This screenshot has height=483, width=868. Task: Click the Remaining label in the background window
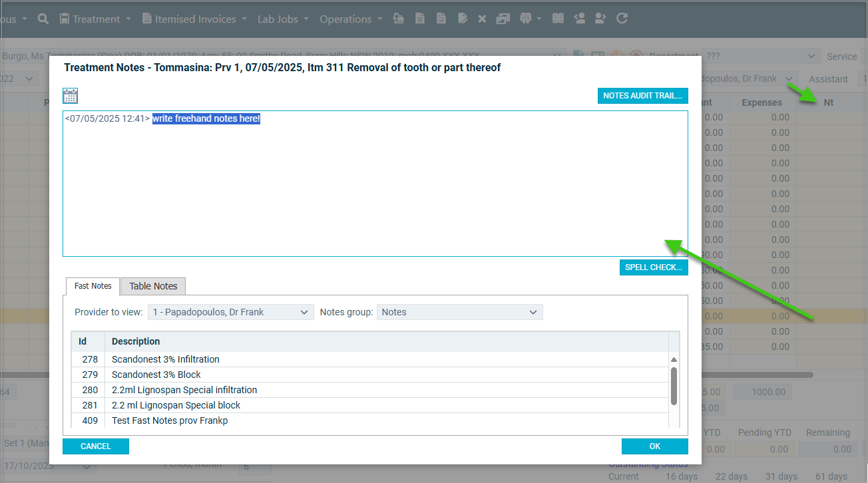point(828,432)
